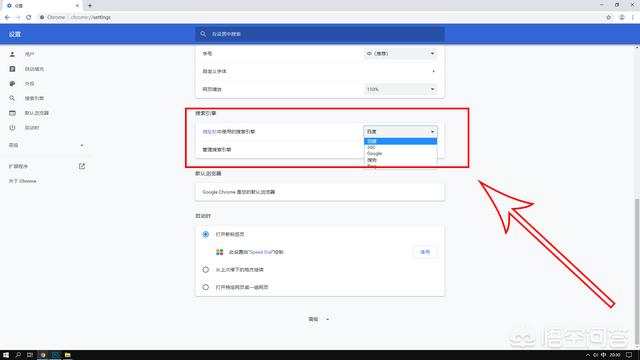
Task: Expand the page zoom 110% dropdown
Action: [x=400, y=89]
